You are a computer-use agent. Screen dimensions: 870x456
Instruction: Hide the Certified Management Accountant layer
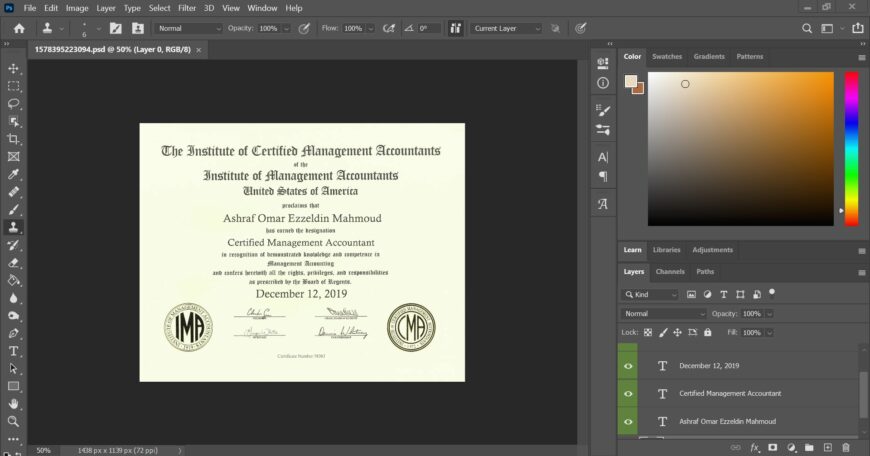tap(628, 394)
